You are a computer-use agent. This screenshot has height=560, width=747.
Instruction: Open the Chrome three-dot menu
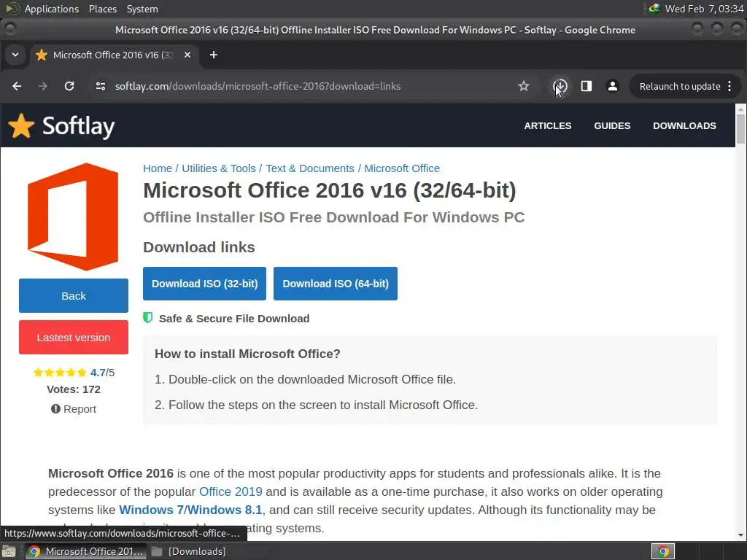click(x=729, y=86)
